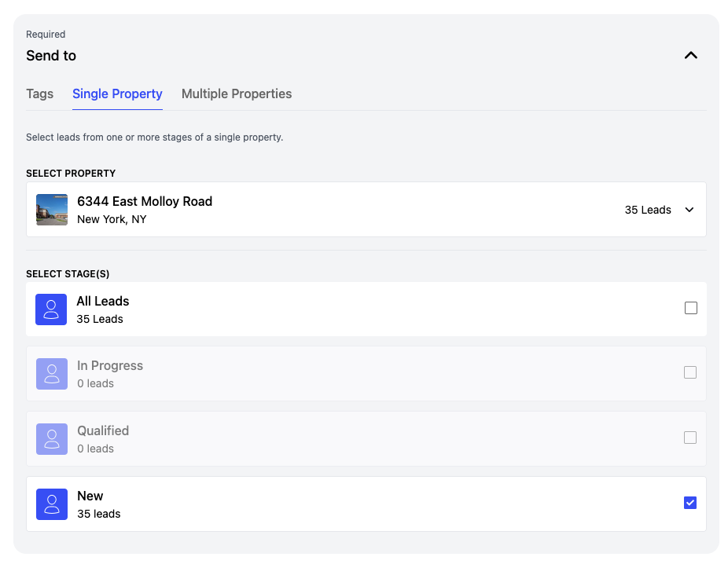
Task: Toggle the In Progress stage checkbox
Action: (690, 372)
